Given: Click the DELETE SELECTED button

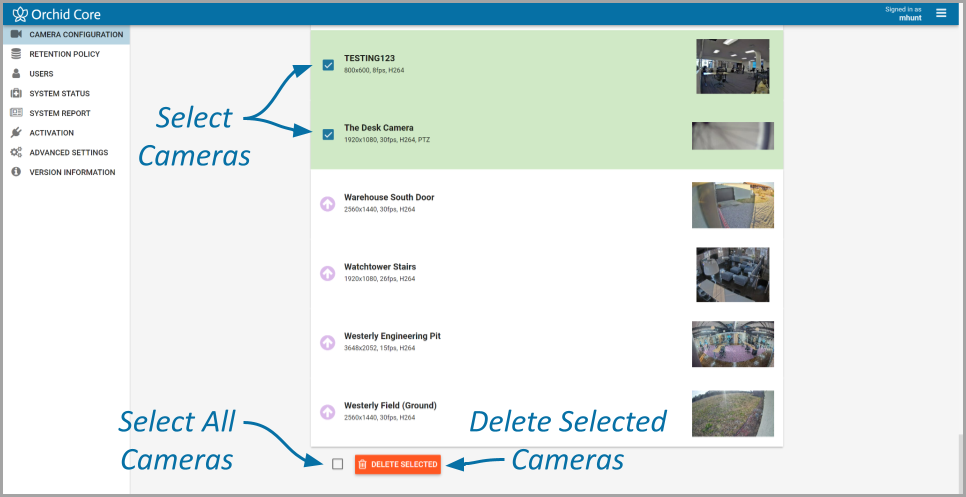Looking at the screenshot, I should (397, 464).
